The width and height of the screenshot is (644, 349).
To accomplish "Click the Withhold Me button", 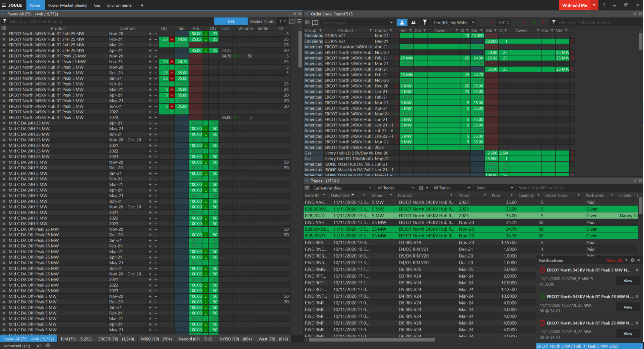I will [x=575, y=5].
